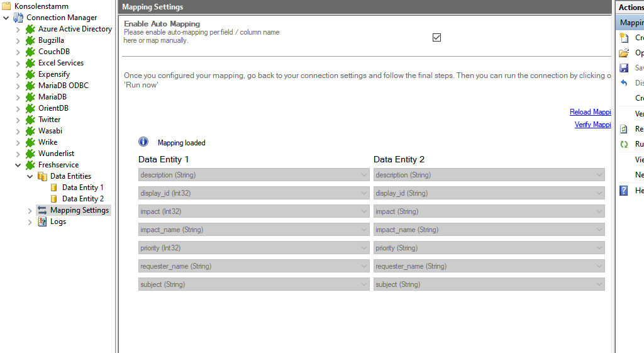Click the Azure Active Directory connection icon
This screenshot has height=353, width=644.
(x=30, y=29)
